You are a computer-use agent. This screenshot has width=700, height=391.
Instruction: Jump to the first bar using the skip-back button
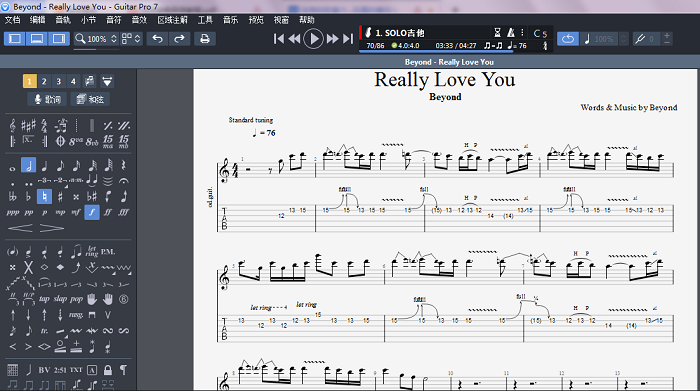click(x=279, y=39)
